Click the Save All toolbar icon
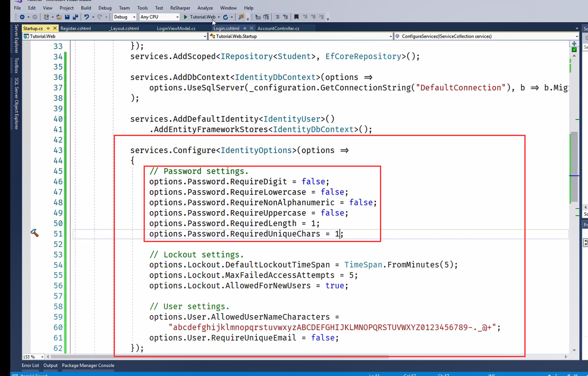 [x=75, y=17]
